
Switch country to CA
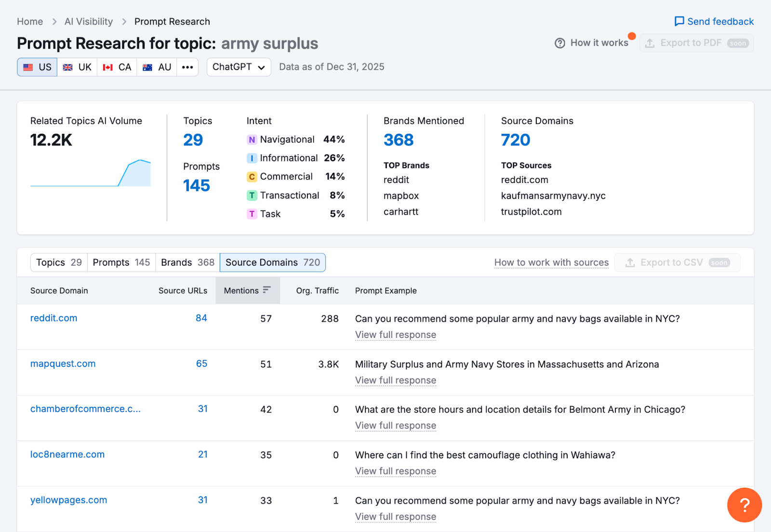click(117, 67)
